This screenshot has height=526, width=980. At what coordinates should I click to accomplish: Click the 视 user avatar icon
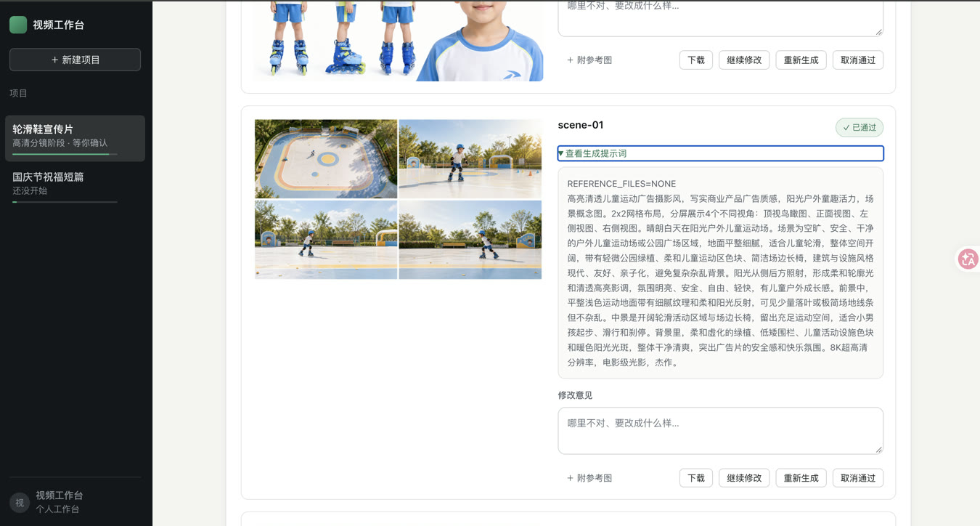pos(20,502)
